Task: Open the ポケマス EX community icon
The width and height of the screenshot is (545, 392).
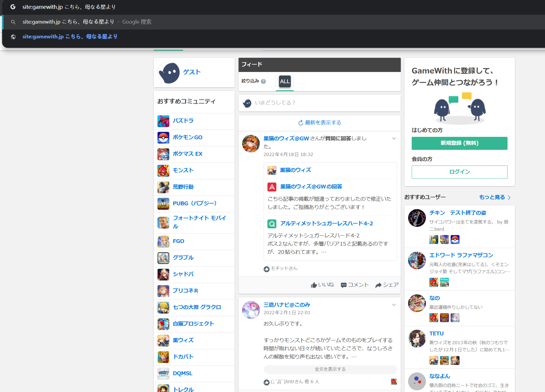Action: pyautogui.click(x=163, y=154)
